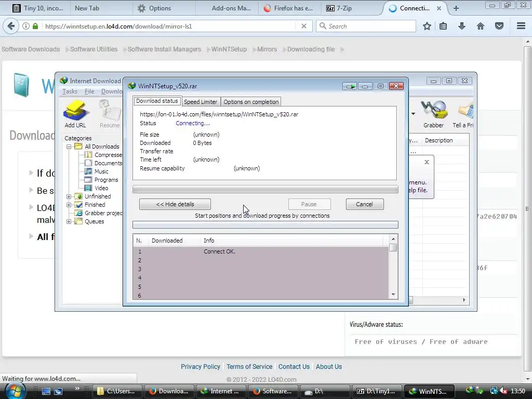Open Tasks menu in IDM
This screenshot has height=399, width=532.
70,91
